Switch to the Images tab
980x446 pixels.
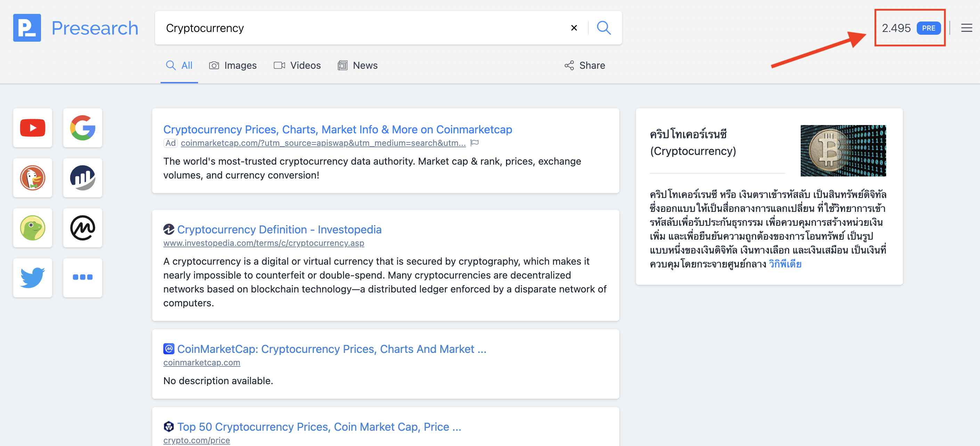[233, 65]
